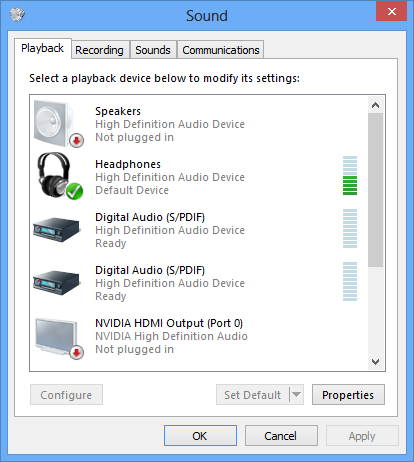Screen dimensions: 414x462
Task: Click the red unplugged arrow on Speakers
Action: [76, 140]
